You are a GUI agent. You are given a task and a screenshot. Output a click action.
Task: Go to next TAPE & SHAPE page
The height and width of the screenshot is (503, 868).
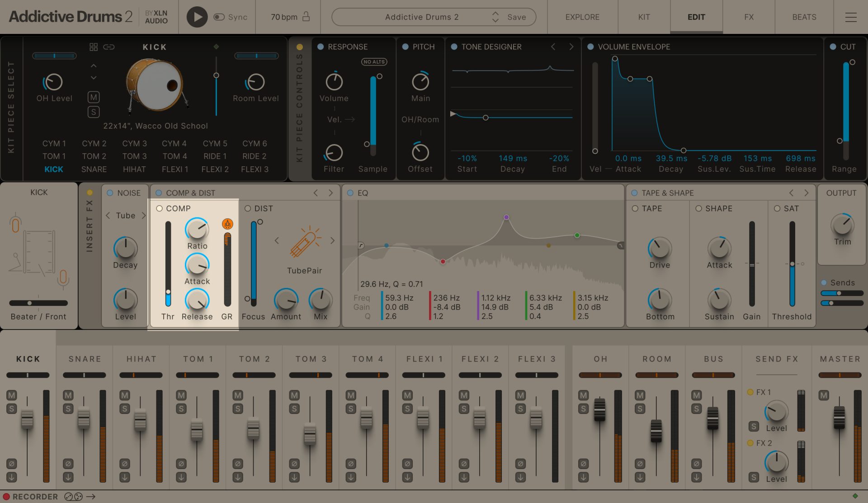point(806,193)
